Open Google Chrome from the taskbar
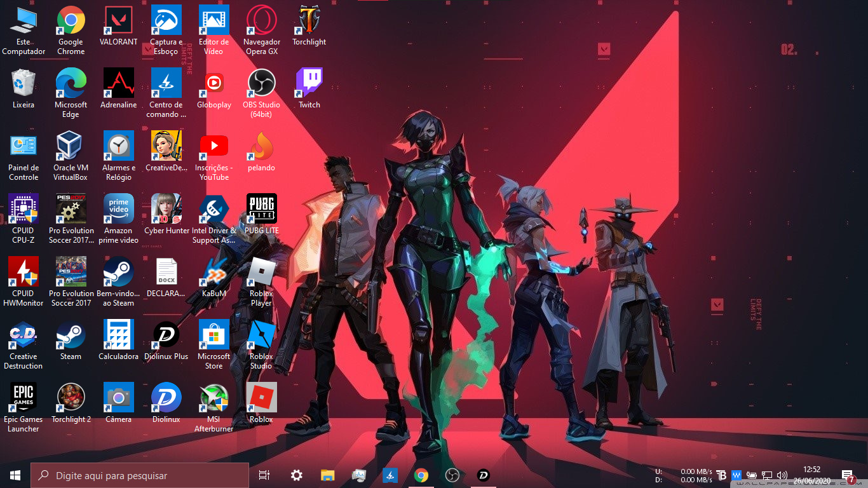 pyautogui.click(x=421, y=475)
